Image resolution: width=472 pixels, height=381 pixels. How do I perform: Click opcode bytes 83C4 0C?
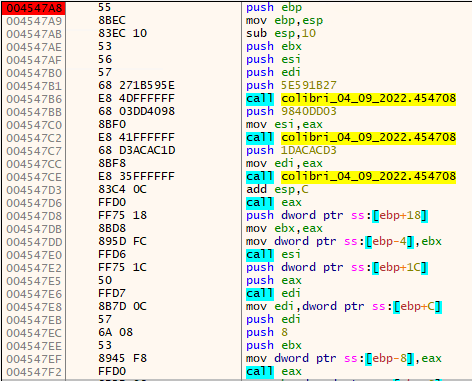click(x=123, y=189)
